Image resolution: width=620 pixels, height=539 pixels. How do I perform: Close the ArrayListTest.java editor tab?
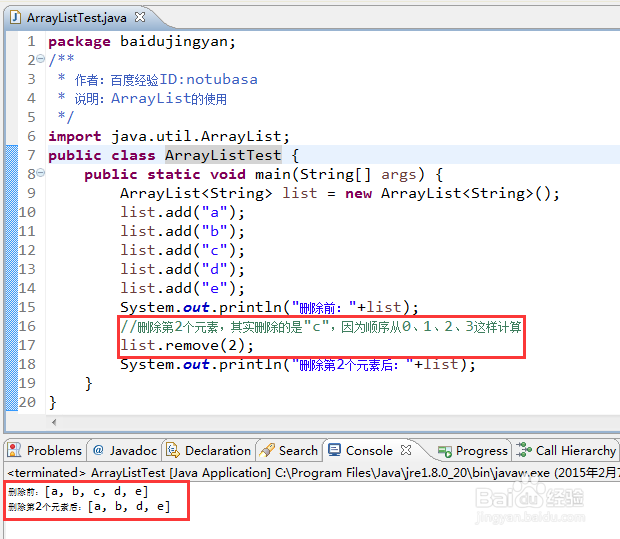pos(140,17)
